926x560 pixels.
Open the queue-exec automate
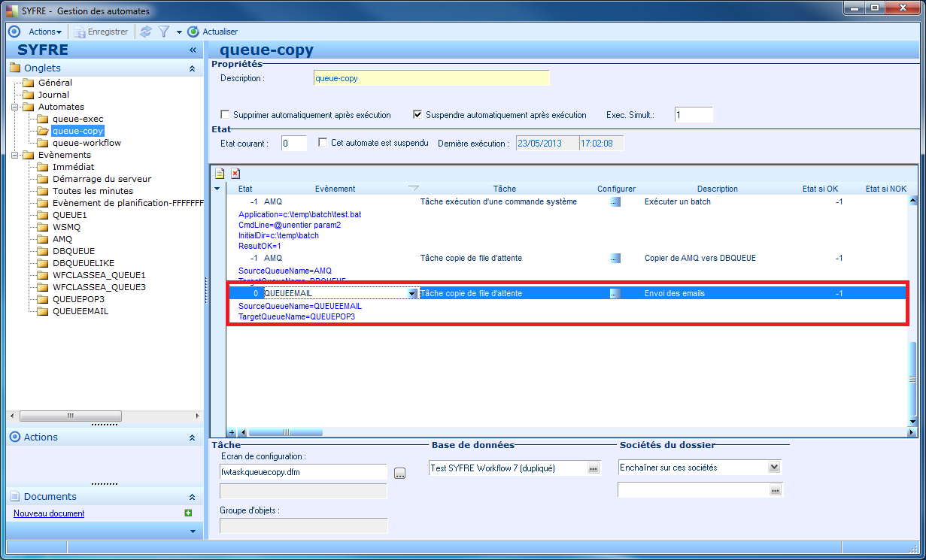point(77,119)
